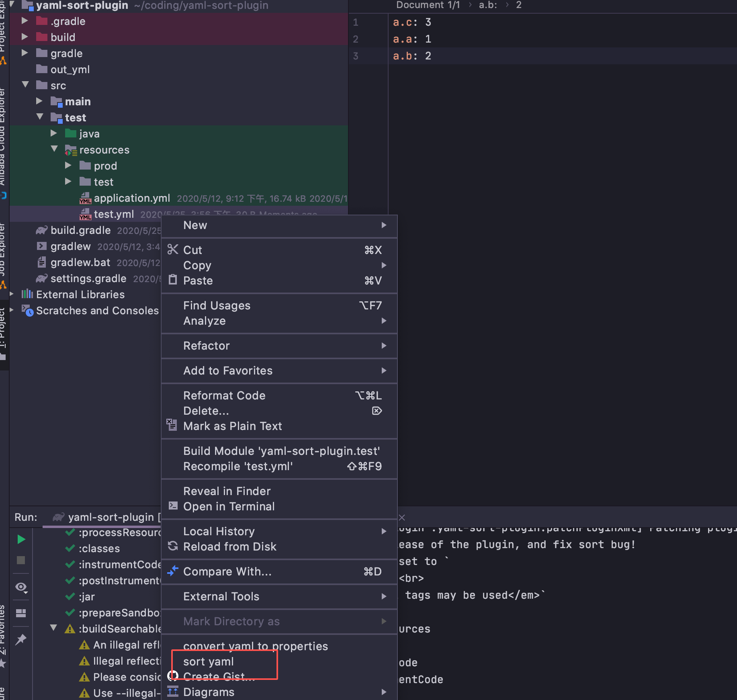Stop the running Gradle build
Viewport: 737px width, 700px height.
[x=21, y=561]
